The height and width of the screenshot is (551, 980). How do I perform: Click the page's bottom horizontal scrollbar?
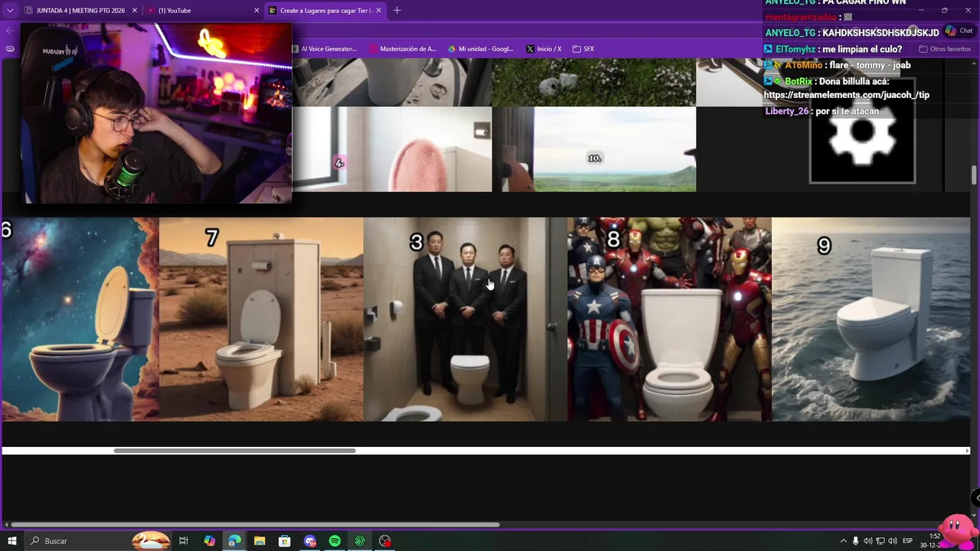(255, 525)
